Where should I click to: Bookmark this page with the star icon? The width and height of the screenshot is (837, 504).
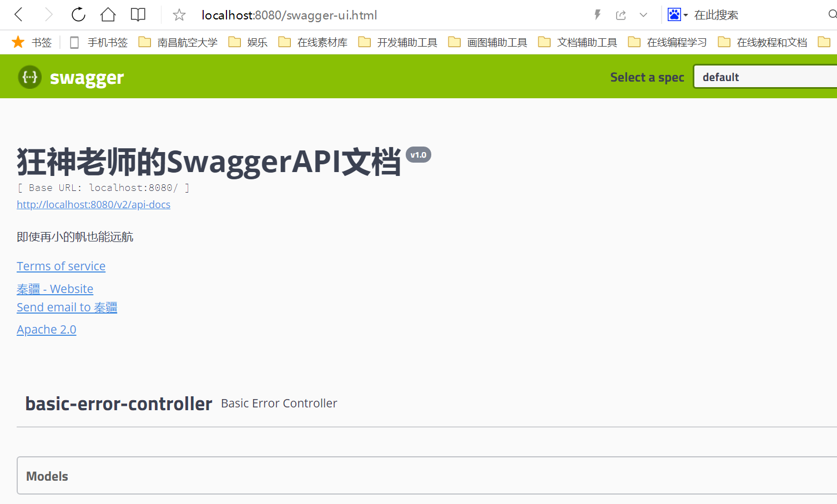point(179,15)
